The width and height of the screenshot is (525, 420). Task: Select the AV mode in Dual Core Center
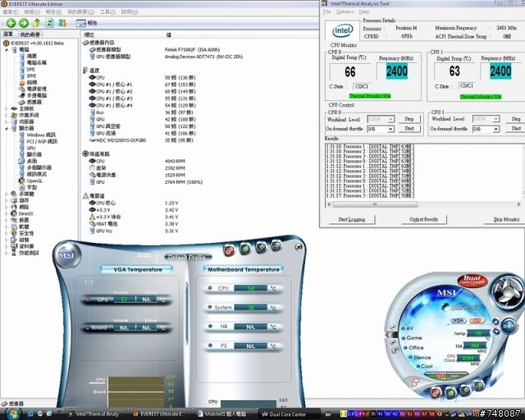(407, 329)
